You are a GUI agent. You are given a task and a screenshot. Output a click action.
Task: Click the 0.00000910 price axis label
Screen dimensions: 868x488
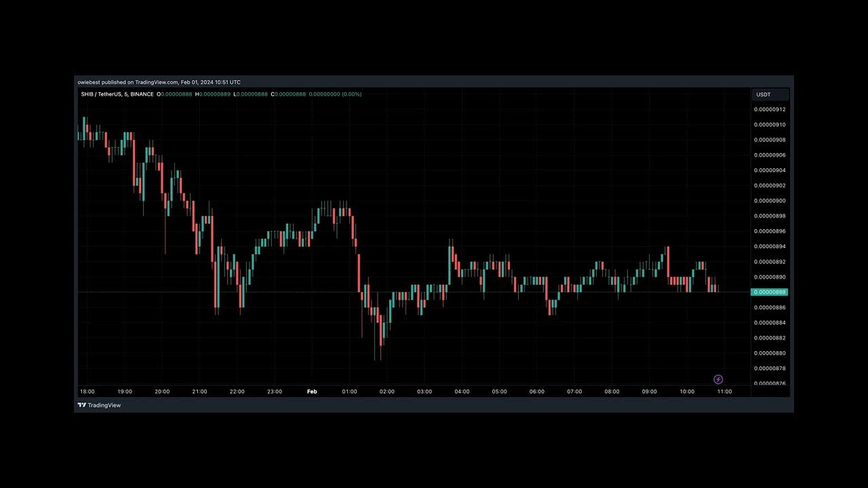770,125
